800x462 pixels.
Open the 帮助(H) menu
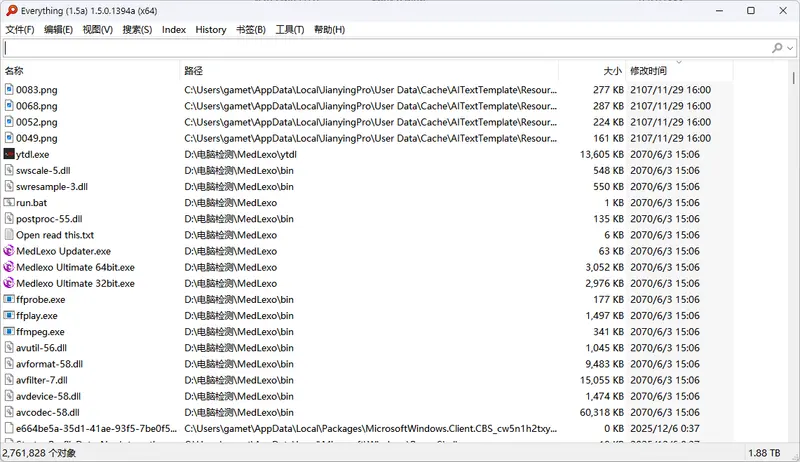point(329,30)
